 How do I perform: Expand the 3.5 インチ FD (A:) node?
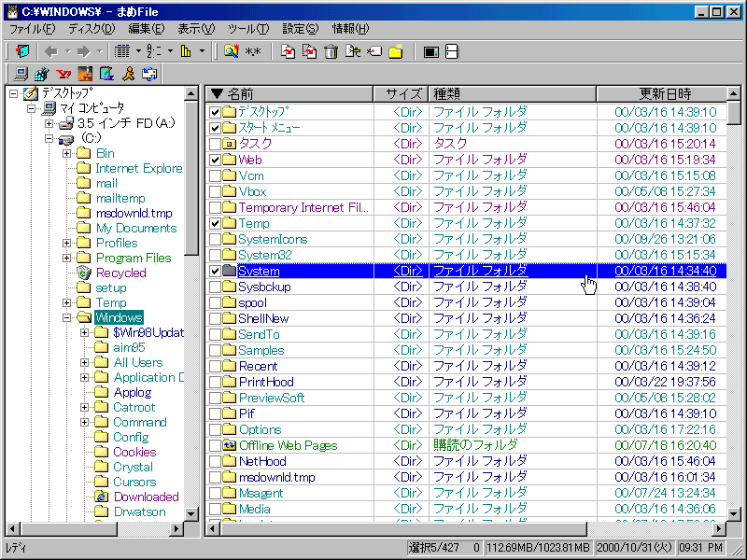tap(49, 123)
